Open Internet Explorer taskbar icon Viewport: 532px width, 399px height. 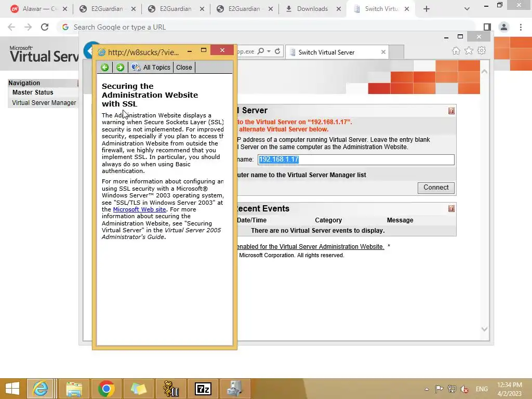click(x=41, y=389)
